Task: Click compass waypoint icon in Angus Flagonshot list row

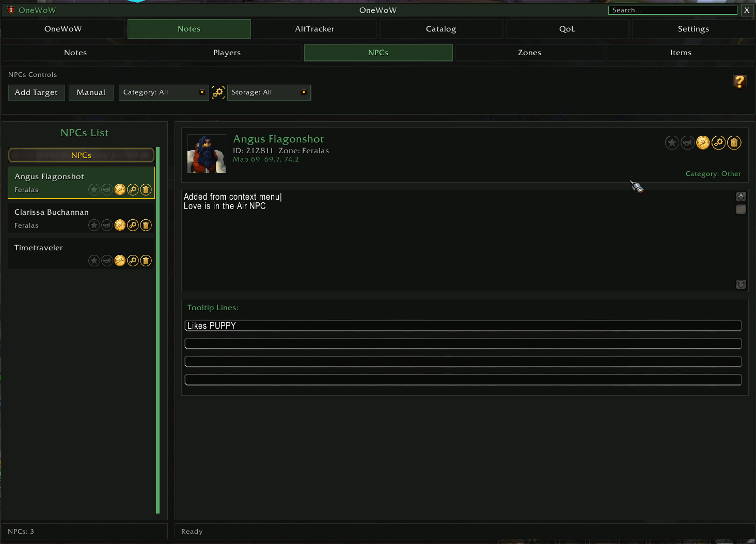Action: (x=120, y=190)
